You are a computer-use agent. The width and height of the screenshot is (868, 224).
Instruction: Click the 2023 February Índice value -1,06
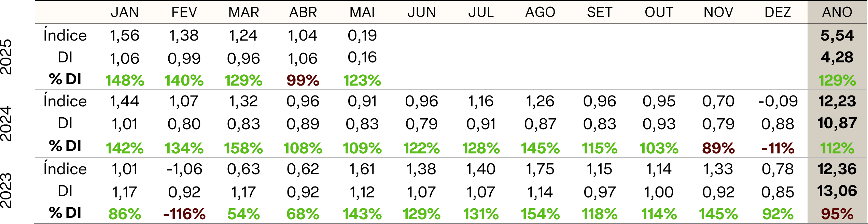184,169
